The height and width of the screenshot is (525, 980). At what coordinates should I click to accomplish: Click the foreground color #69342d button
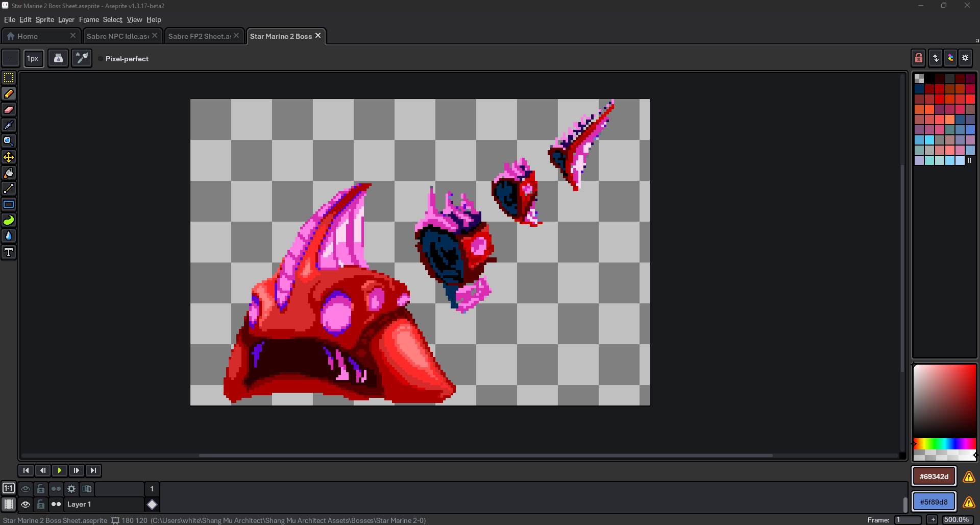click(x=934, y=476)
